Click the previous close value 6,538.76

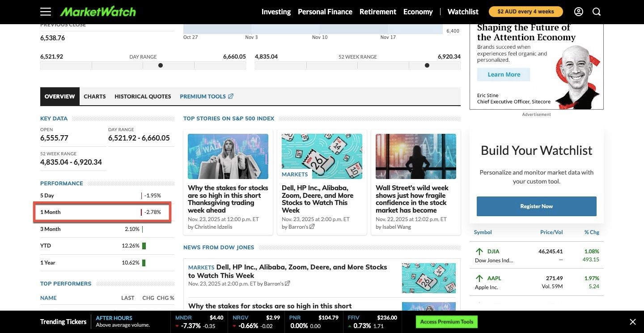(52, 38)
